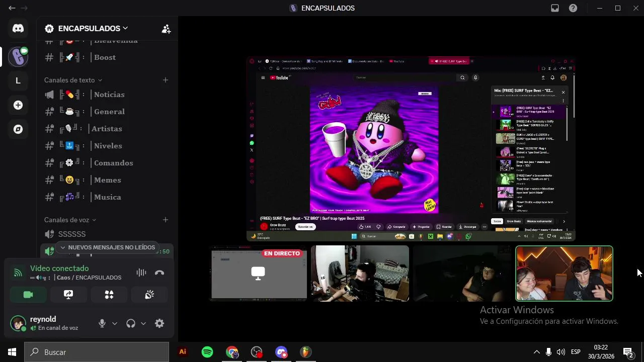Open audio output options chevron
644x362 pixels.
click(143, 323)
